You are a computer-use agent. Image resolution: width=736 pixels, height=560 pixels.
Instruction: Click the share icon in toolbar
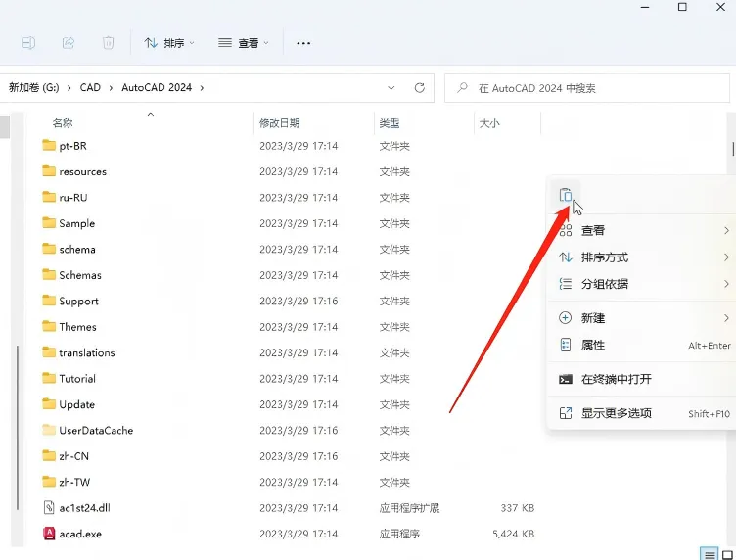click(x=69, y=43)
